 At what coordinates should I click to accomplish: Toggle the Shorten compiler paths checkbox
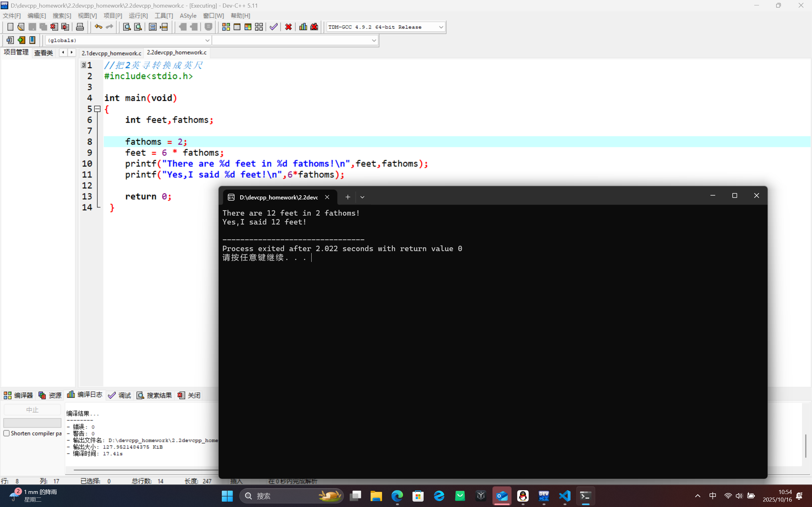coord(6,433)
